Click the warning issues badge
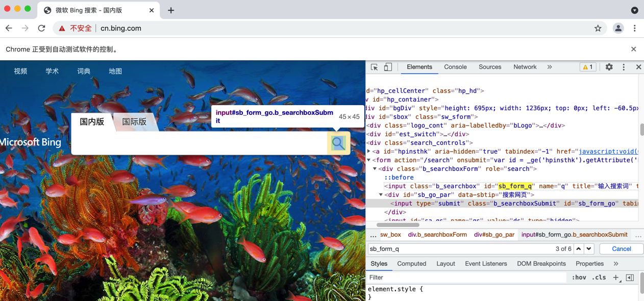Viewport: 644px width, 301px height. point(588,67)
